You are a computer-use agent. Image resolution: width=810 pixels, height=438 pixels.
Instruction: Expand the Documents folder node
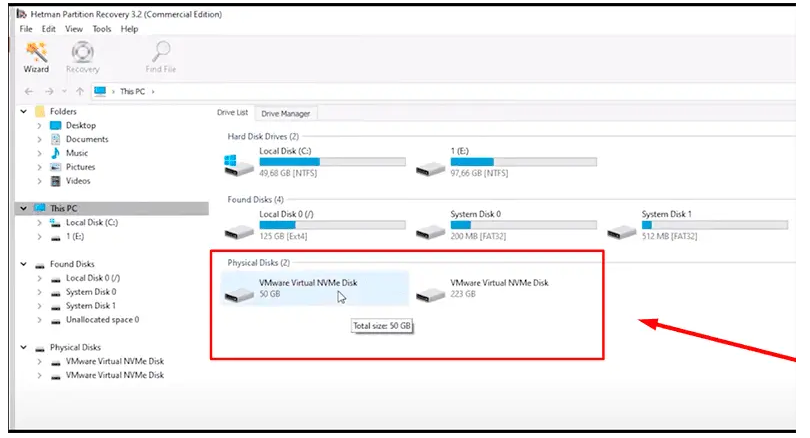point(39,139)
